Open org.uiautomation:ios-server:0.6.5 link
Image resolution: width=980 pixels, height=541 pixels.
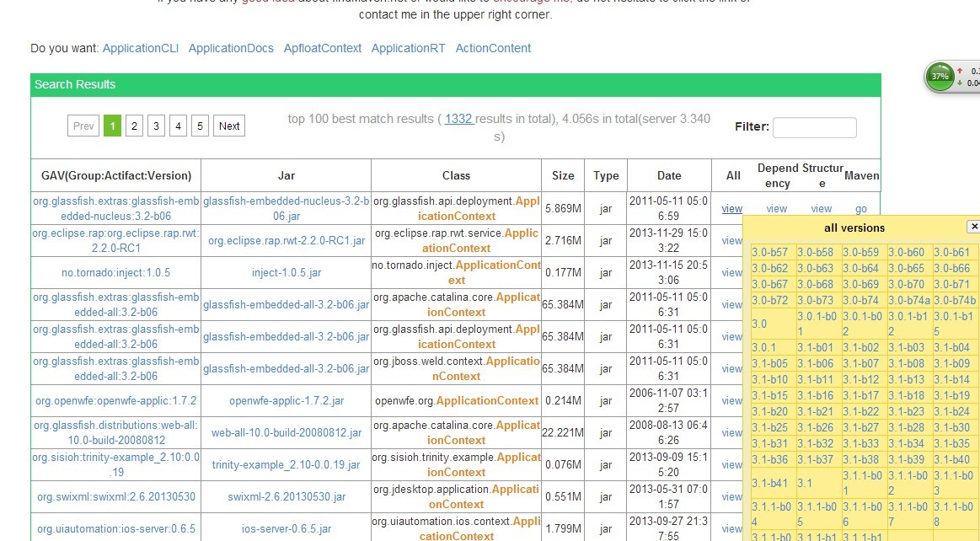pos(115,528)
